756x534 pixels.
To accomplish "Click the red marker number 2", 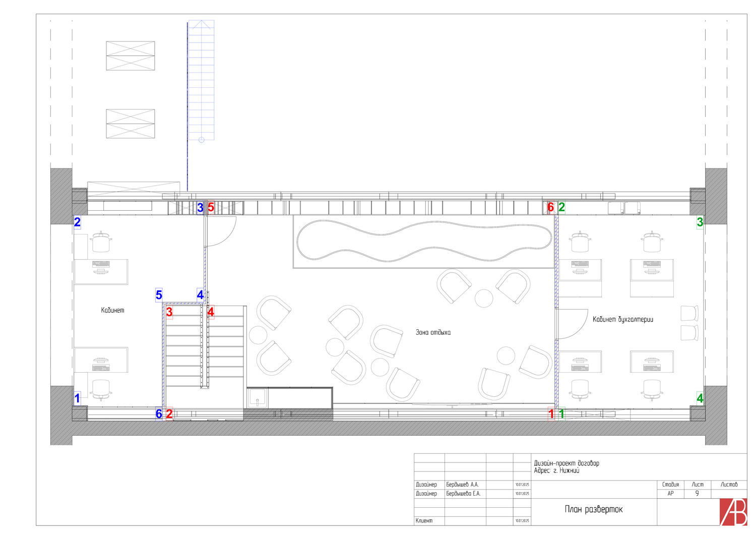I will coord(169,414).
